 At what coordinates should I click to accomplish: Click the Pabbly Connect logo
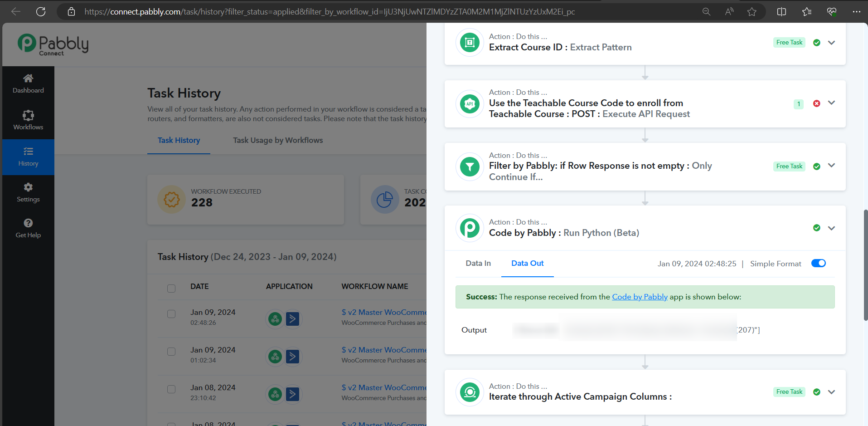tap(53, 45)
